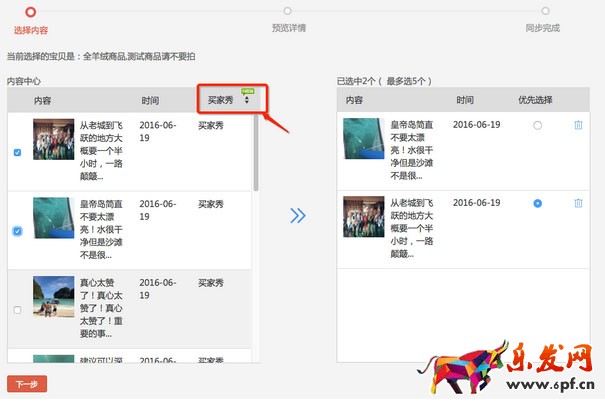Click the 当前选择的宝贝是 product info text

101,56
